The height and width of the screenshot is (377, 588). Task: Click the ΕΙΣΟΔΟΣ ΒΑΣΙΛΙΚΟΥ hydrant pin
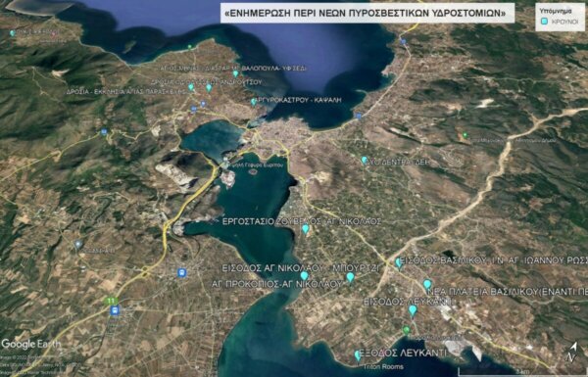[399, 263]
